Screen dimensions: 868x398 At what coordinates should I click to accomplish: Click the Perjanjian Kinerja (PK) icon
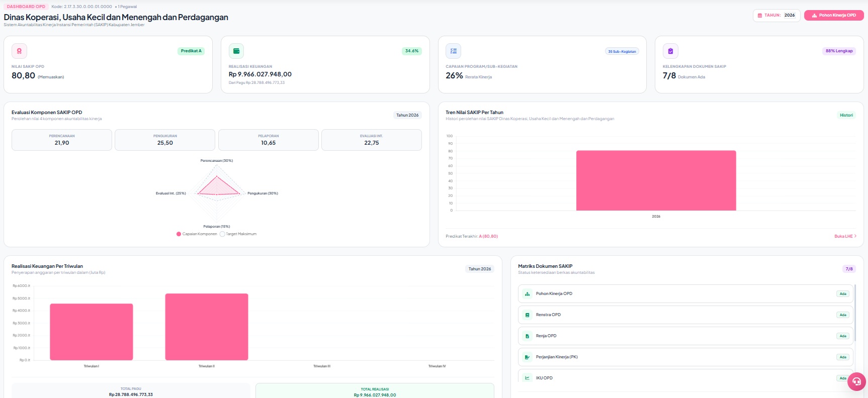pos(527,357)
